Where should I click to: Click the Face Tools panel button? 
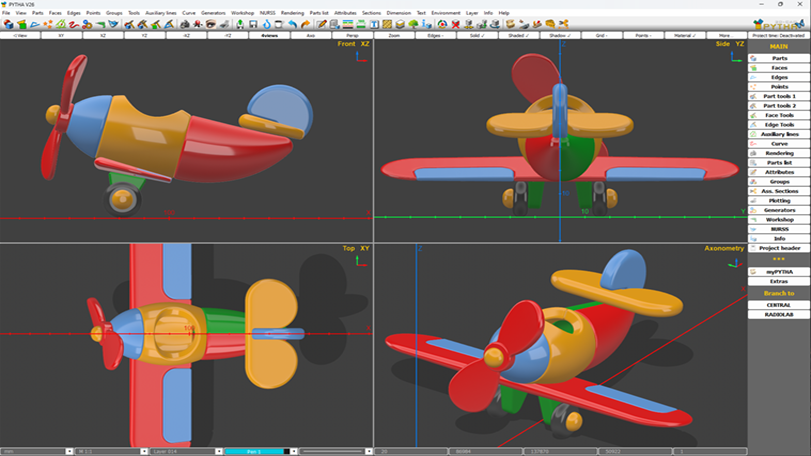point(779,115)
